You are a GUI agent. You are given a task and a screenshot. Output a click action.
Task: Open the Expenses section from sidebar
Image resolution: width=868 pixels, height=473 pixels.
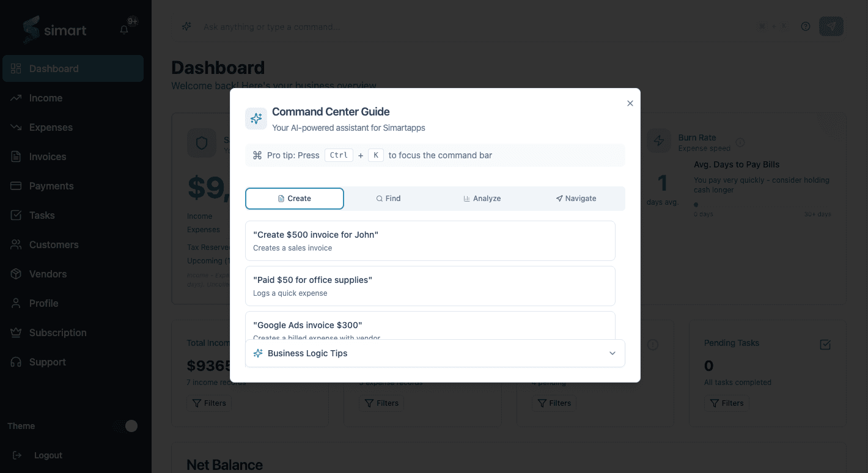pos(17,127)
